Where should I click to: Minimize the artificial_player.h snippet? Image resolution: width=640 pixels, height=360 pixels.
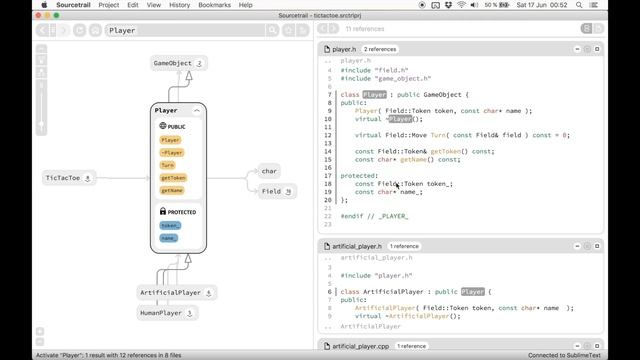click(577, 247)
